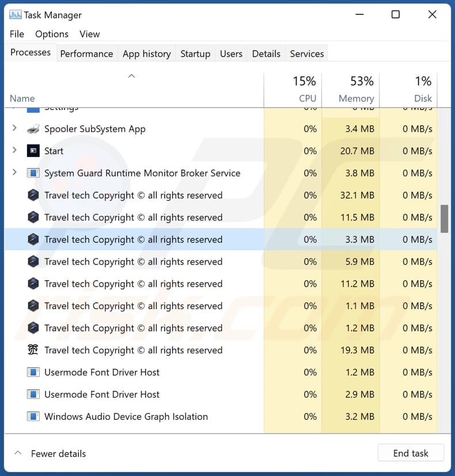Click the 1.1 MB memory value

click(x=359, y=306)
